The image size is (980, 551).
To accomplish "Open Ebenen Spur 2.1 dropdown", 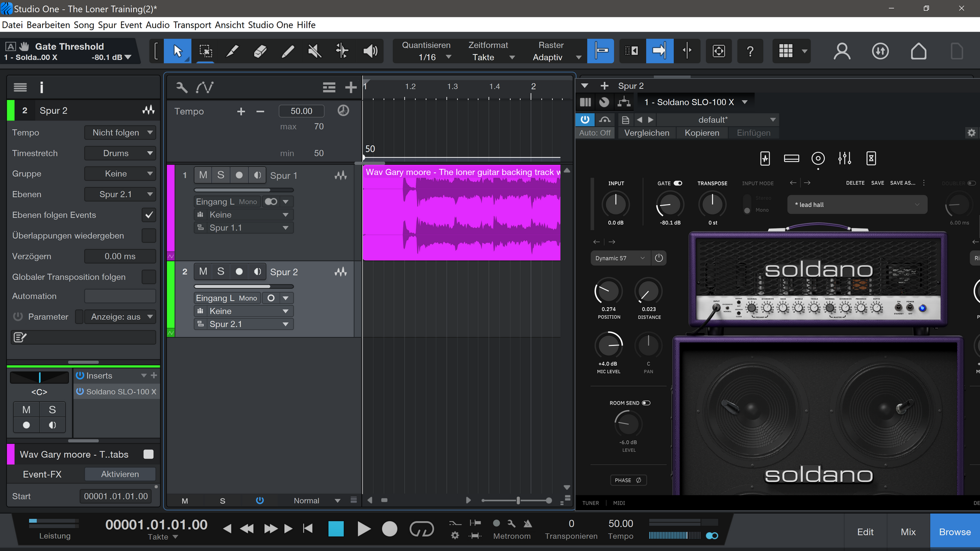I will [x=120, y=194].
